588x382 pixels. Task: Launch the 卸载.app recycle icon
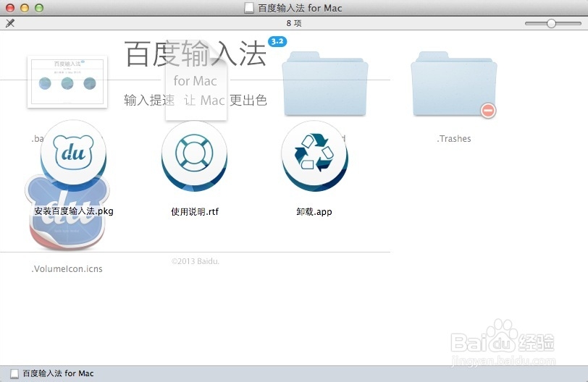point(314,156)
